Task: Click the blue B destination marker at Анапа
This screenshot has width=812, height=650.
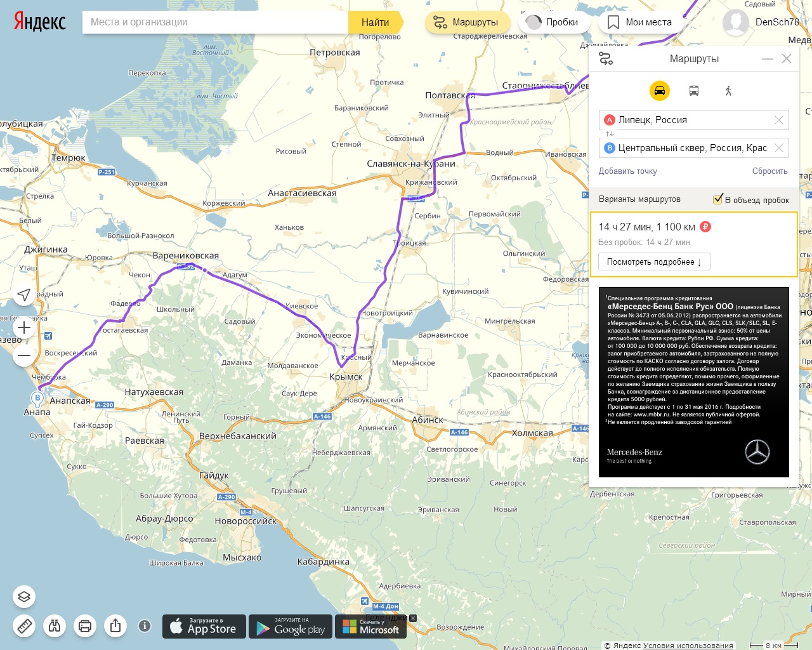Action: [x=37, y=398]
